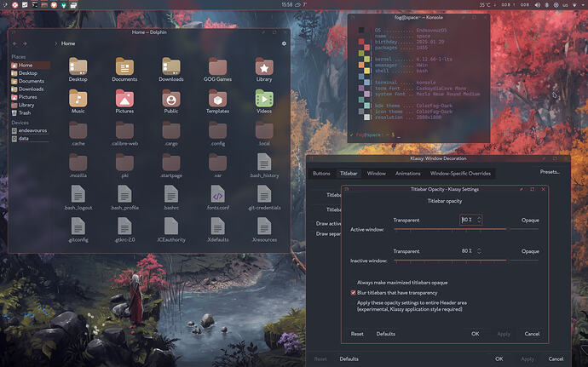Click the bluetooth tray icon
Image resolution: width=588 pixels, height=367 pixels.
click(x=547, y=5)
